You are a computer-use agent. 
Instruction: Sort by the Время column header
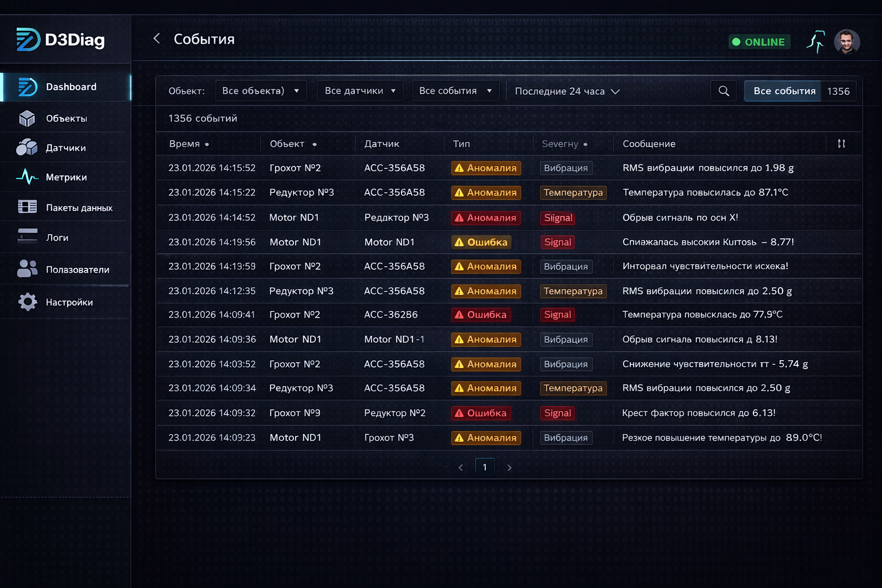click(189, 144)
